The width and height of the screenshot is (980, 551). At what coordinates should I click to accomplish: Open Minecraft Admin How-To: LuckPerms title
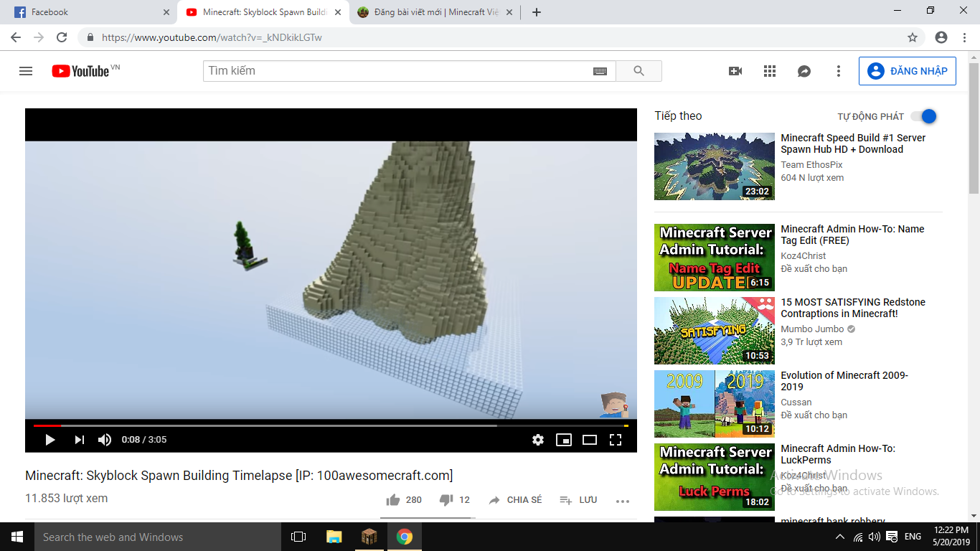pyautogui.click(x=838, y=454)
